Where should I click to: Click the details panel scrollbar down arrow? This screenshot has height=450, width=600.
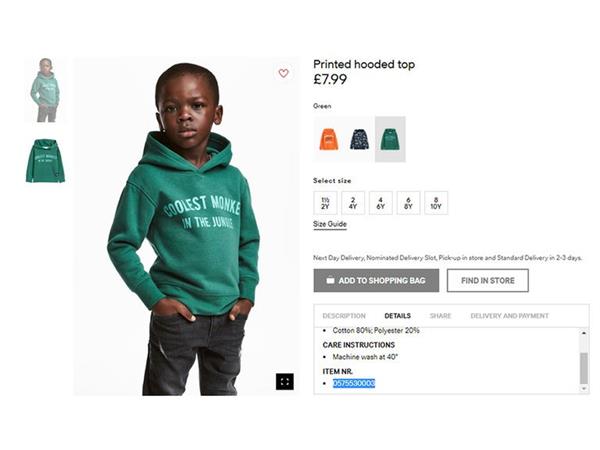[584, 389]
